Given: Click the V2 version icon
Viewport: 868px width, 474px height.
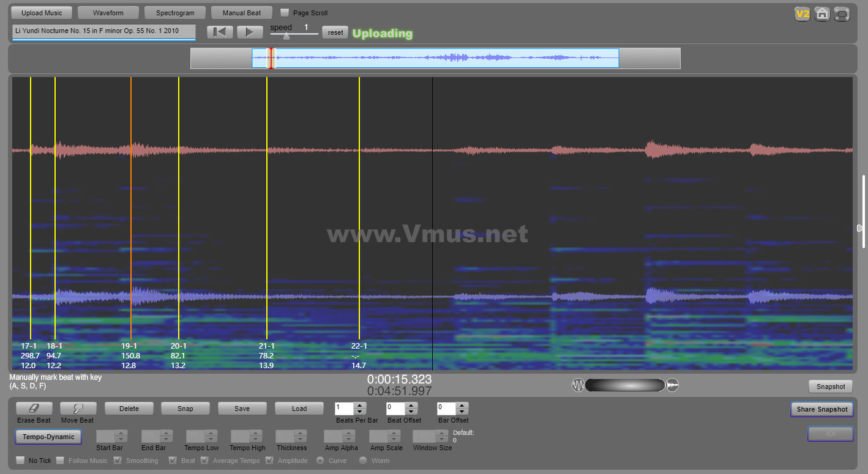Looking at the screenshot, I should click(x=802, y=14).
